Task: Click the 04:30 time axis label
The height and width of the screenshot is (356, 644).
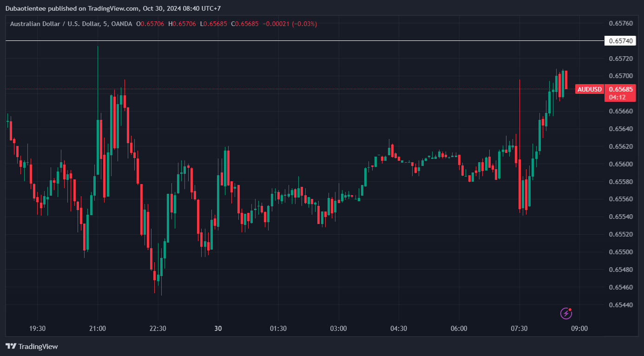Action: [399, 329]
